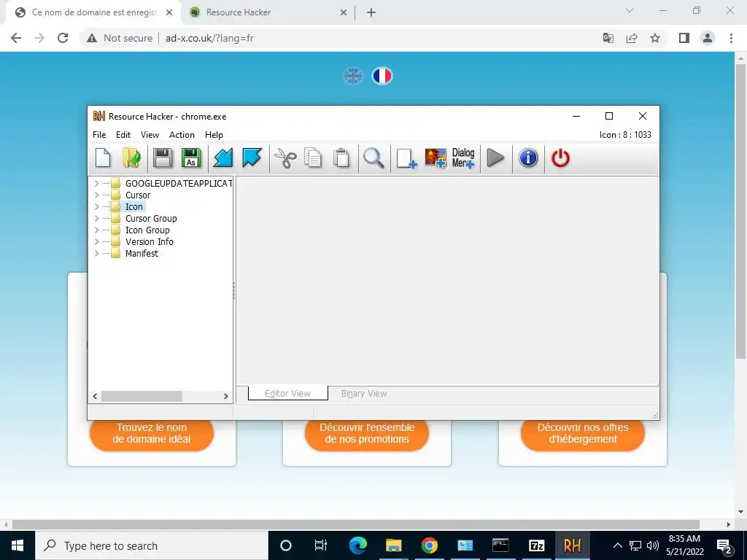Open the Chrome profile avatar
This screenshot has height=560, width=747.
[708, 38]
